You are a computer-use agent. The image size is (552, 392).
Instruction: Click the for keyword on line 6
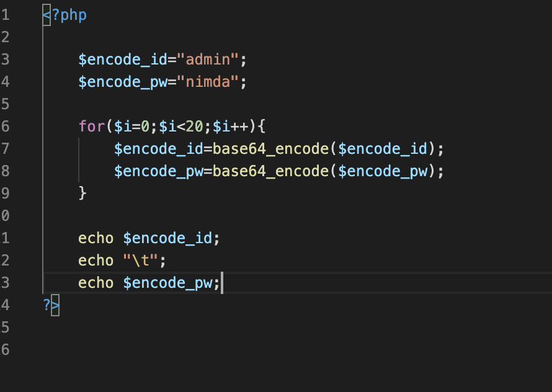coord(92,127)
